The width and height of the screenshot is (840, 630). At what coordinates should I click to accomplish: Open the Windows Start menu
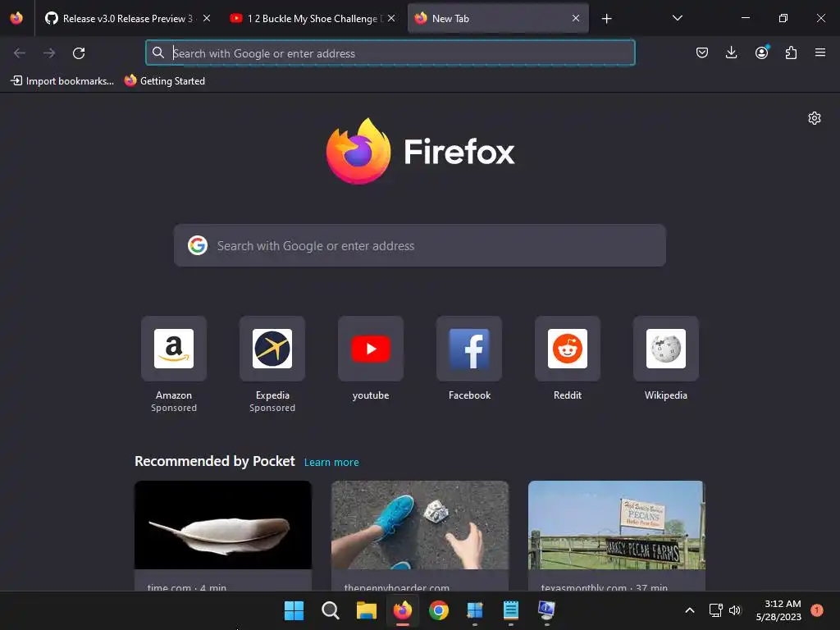click(x=294, y=610)
